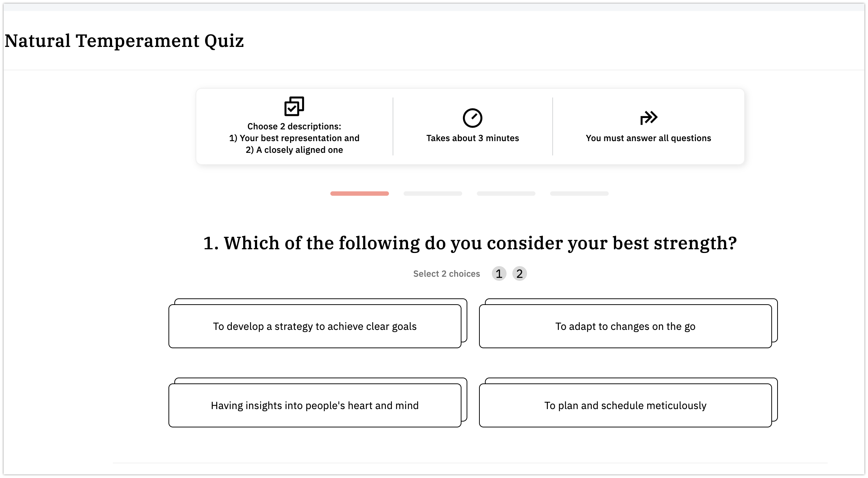Choose 'Having insights into people's heart and mind'
Viewport: 868px width, 478px height.
315,405
